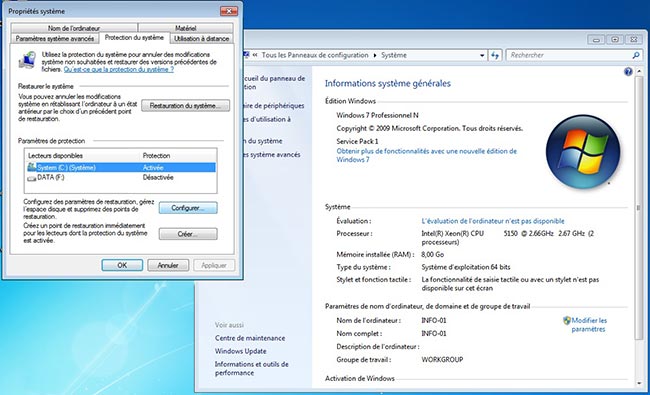This screenshot has height=395, width=650.
Task: Select the DATA (F:) drive row
Action: [121, 177]
